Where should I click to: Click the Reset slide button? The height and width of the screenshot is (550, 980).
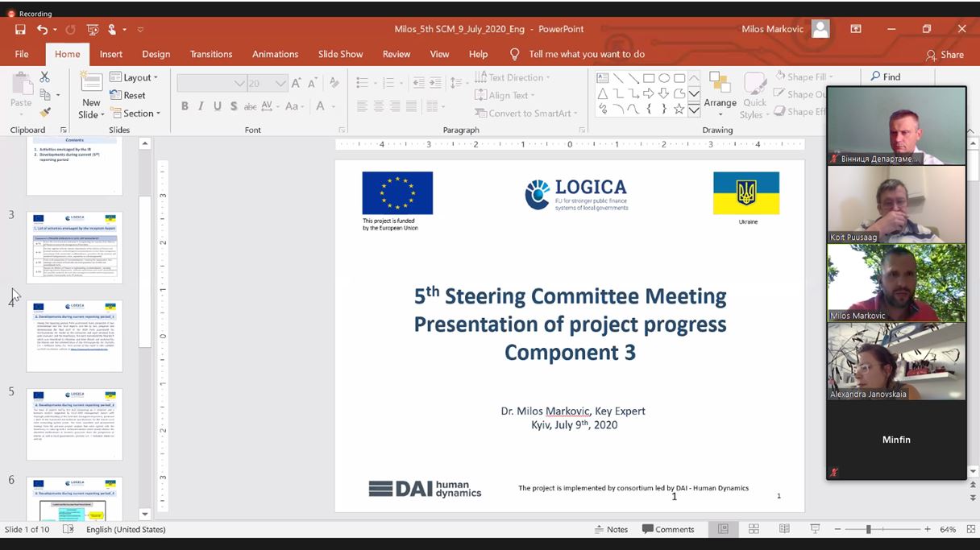coord(128,95)
